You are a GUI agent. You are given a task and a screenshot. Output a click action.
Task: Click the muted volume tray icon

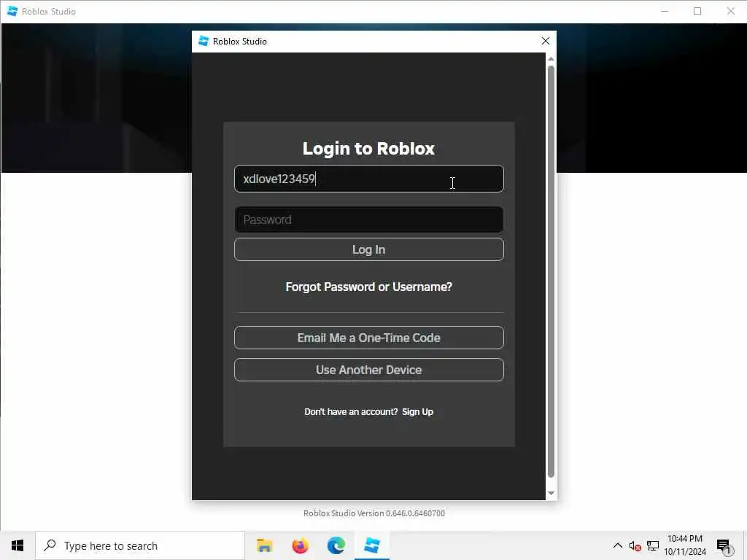[635, 545]
